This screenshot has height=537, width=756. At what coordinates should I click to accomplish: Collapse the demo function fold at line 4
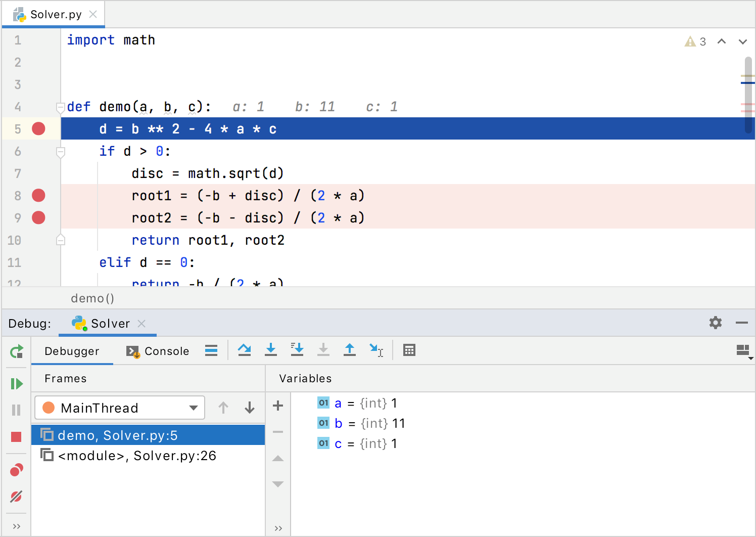(x=60, y=107)
